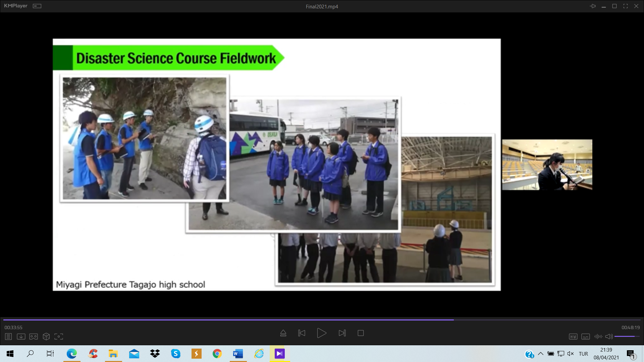Click the eject open-file icon

283,333
